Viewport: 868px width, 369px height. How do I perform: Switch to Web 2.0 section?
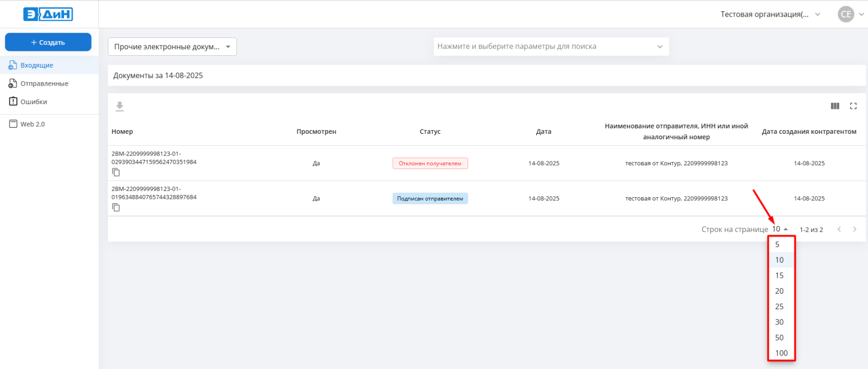(x=33, y=124)
